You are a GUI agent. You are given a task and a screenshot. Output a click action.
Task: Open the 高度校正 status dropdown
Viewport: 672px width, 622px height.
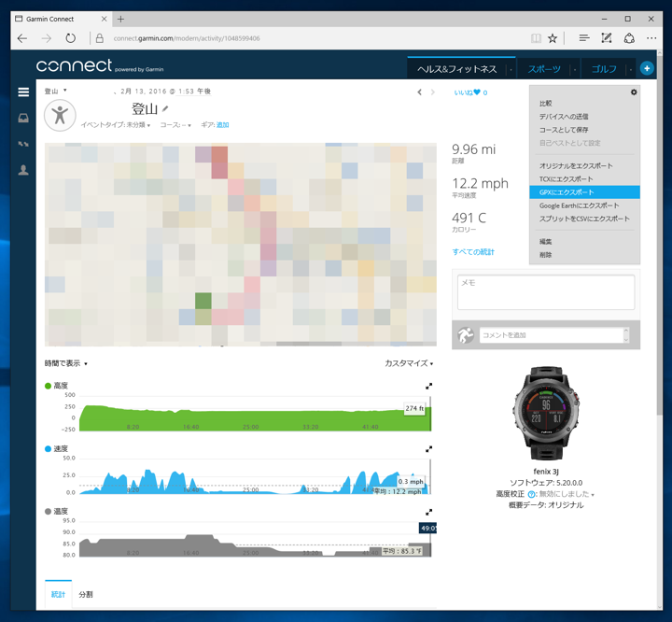(x=567, y=494)
